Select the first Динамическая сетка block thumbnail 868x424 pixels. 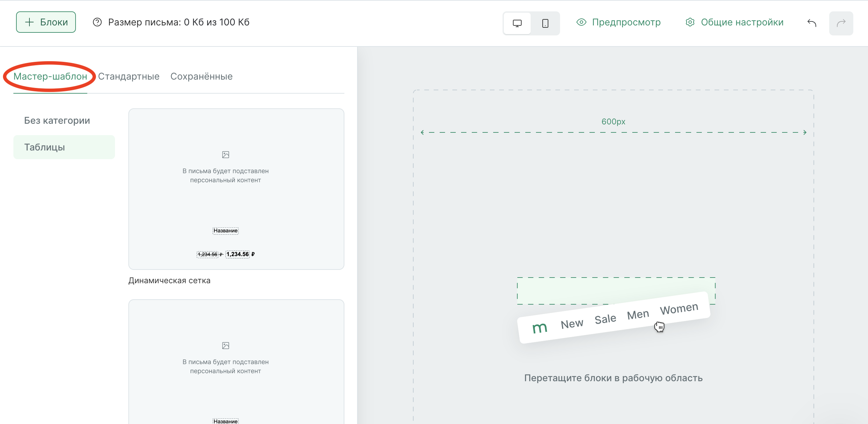coord(236,189)
